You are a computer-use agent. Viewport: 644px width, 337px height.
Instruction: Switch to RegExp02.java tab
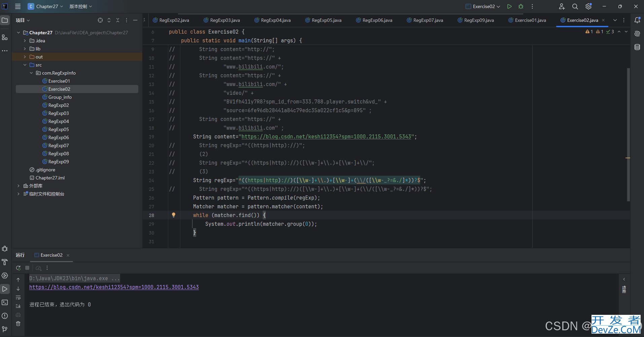pos(171,20)
